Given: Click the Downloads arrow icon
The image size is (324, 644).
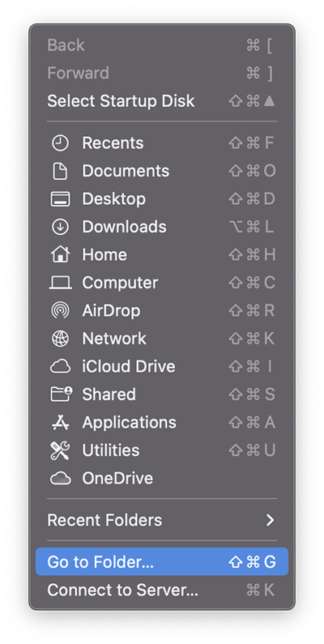Looking at the screenshot, I should point(61,227).
